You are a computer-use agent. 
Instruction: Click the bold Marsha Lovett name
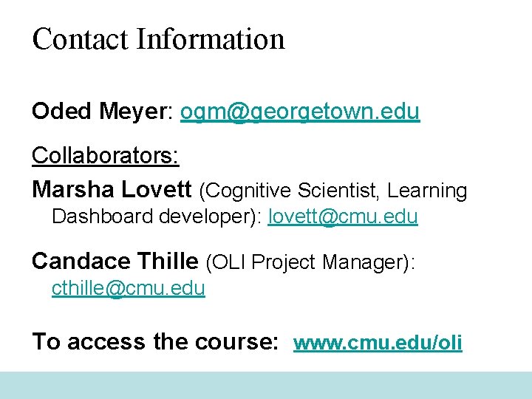pos(112,189)
